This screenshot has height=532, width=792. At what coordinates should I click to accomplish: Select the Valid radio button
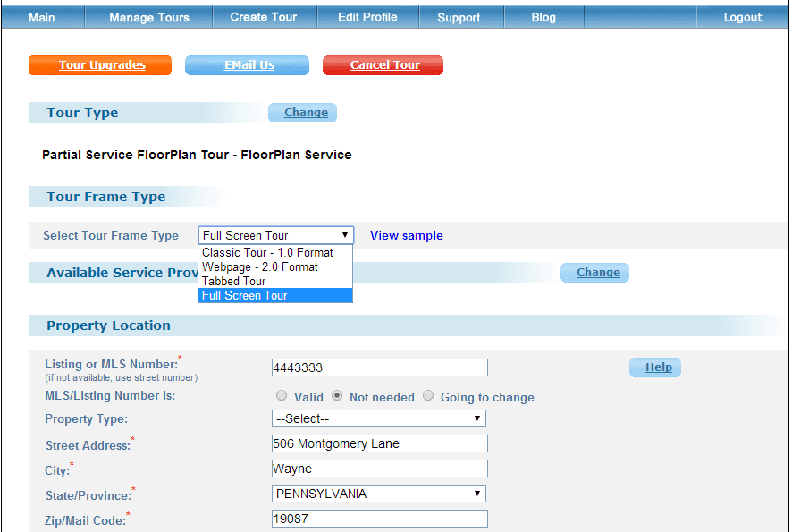point(282,396)
